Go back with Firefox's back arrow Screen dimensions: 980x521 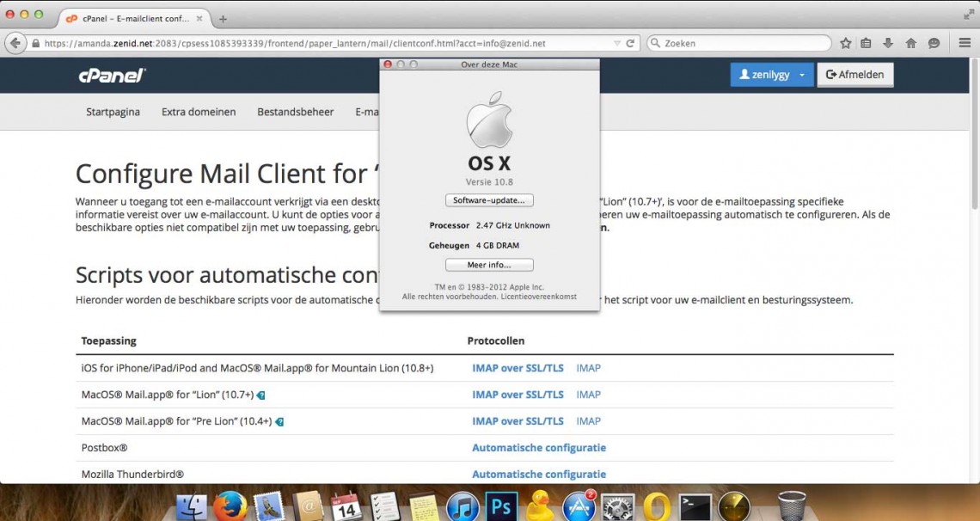15,43
